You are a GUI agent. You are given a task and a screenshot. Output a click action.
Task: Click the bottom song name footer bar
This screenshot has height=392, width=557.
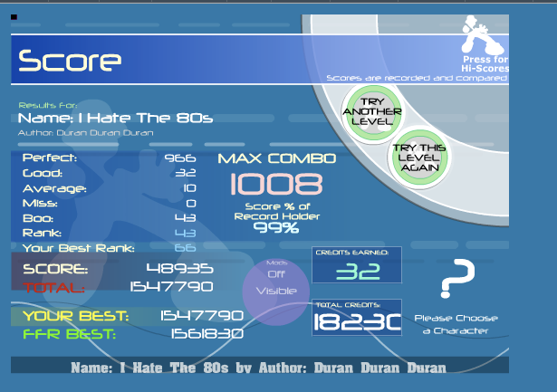click(259, 368)
